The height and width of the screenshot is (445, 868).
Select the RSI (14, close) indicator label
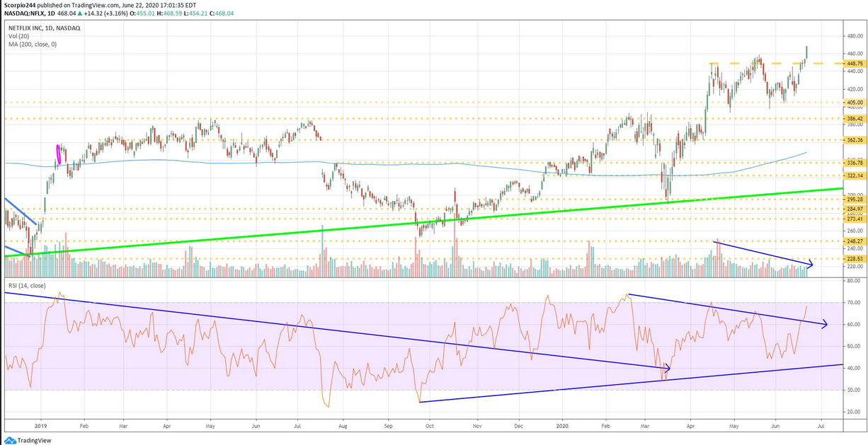point(26,285)
